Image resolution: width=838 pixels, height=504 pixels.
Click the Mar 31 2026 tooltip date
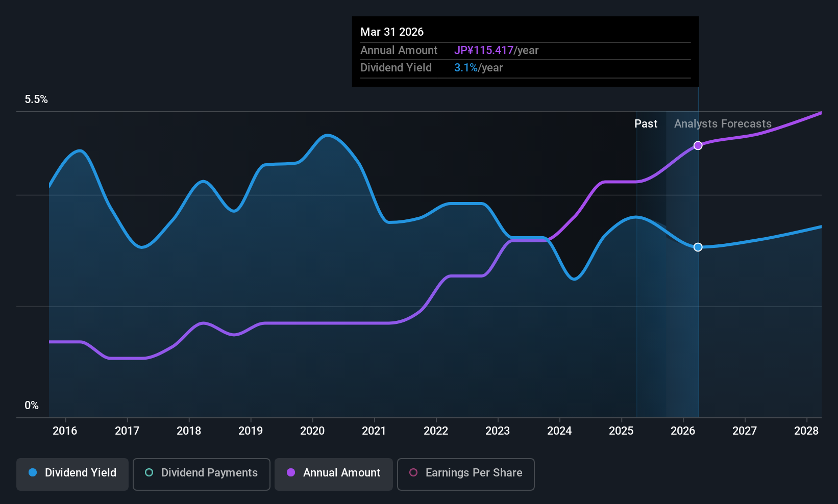(392, 32)
